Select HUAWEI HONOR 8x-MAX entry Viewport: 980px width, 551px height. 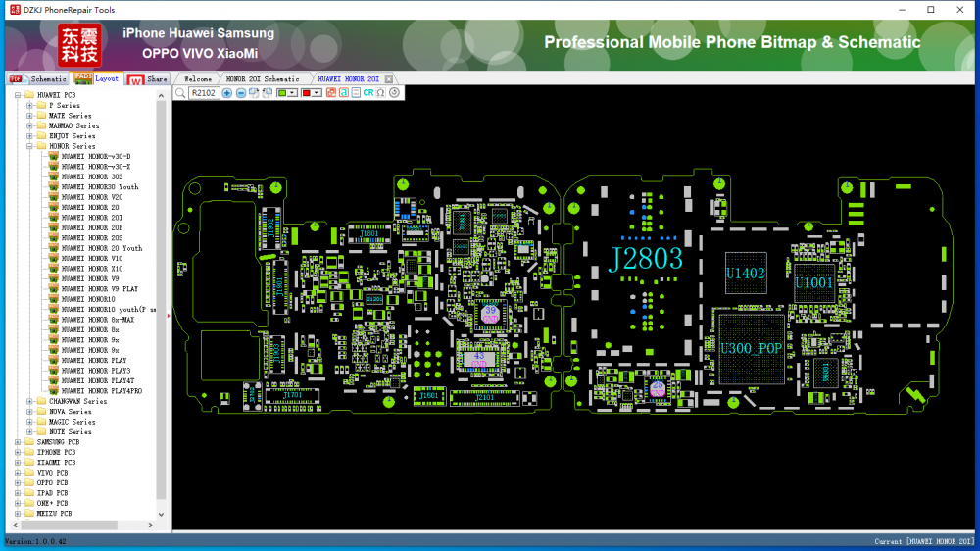coord(97,320)
